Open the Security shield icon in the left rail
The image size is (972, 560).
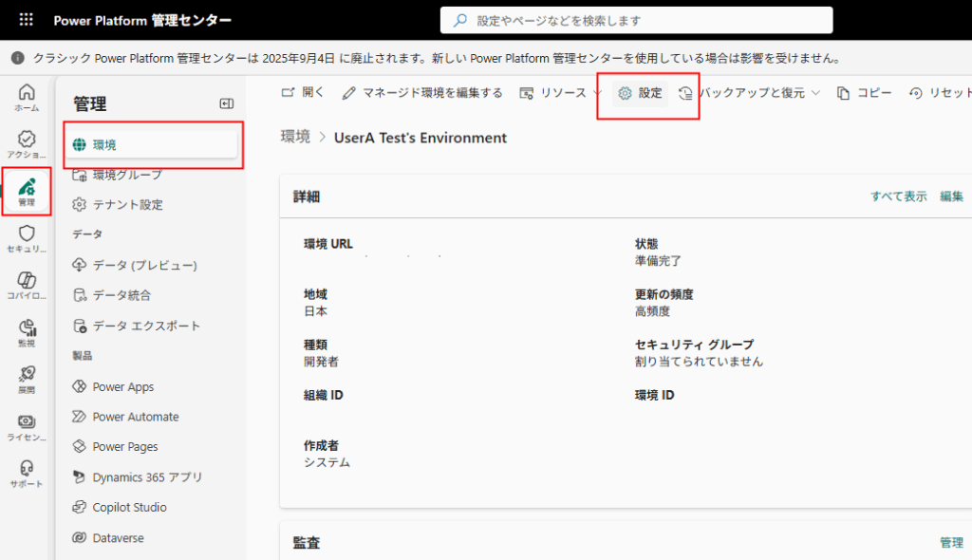pos(27,239)
